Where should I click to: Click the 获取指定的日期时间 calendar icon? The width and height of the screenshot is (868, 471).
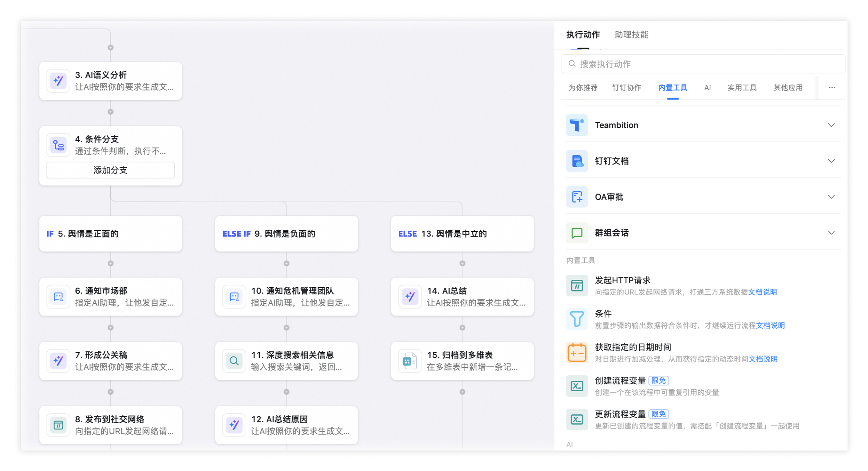(x=577, y=353)
